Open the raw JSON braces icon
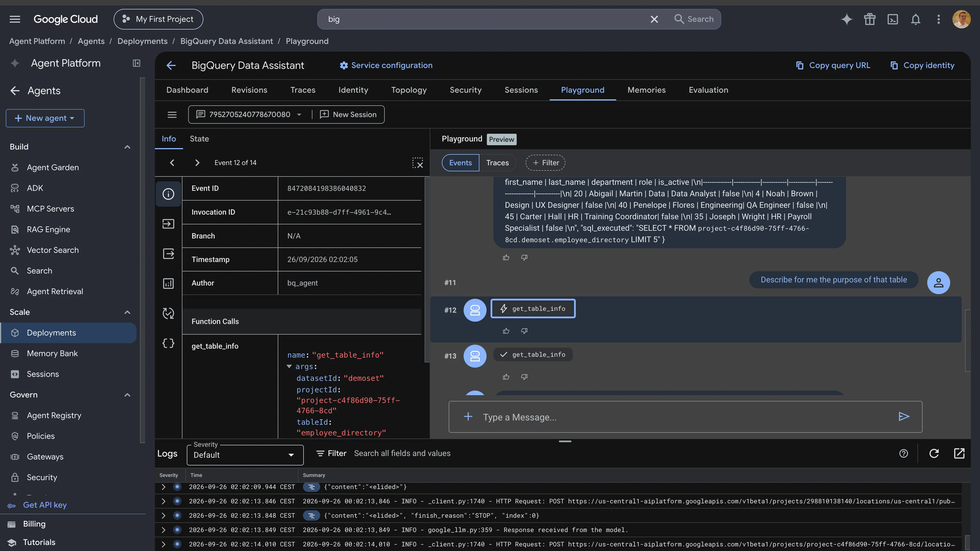The height and width of the screenshot is (551, 980). 168,343
